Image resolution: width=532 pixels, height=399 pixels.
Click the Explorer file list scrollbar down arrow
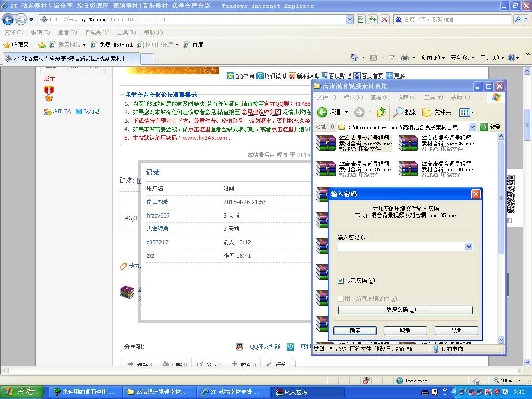click(501, 339)
